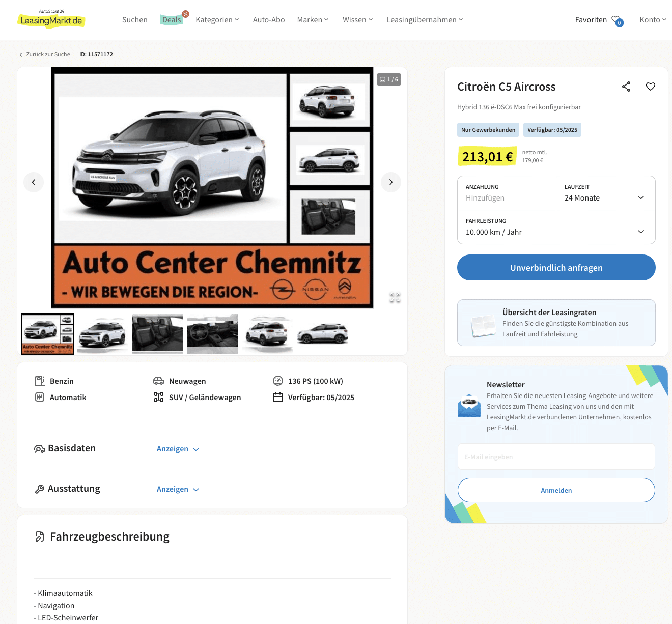The width and height of the screenshot is (672, 624).
Task: Click the Fahrzeugbeschreibung document icon
Action: [x=40, y=536]
